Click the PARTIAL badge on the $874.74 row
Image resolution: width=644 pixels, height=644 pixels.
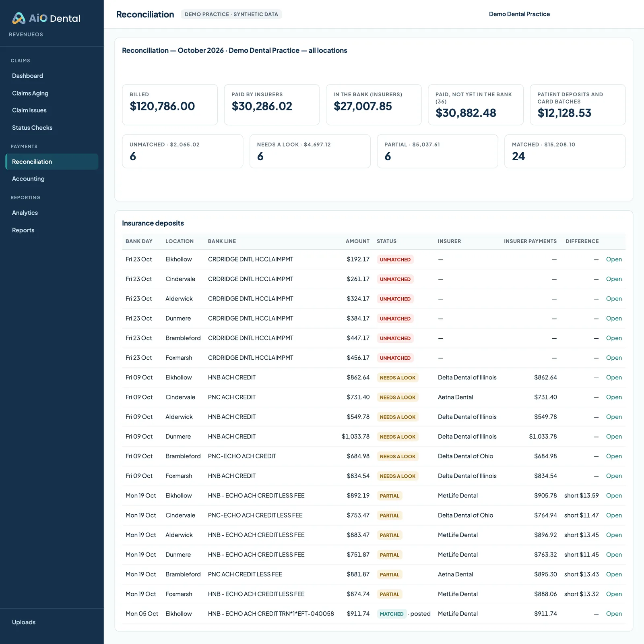(390, 594)
